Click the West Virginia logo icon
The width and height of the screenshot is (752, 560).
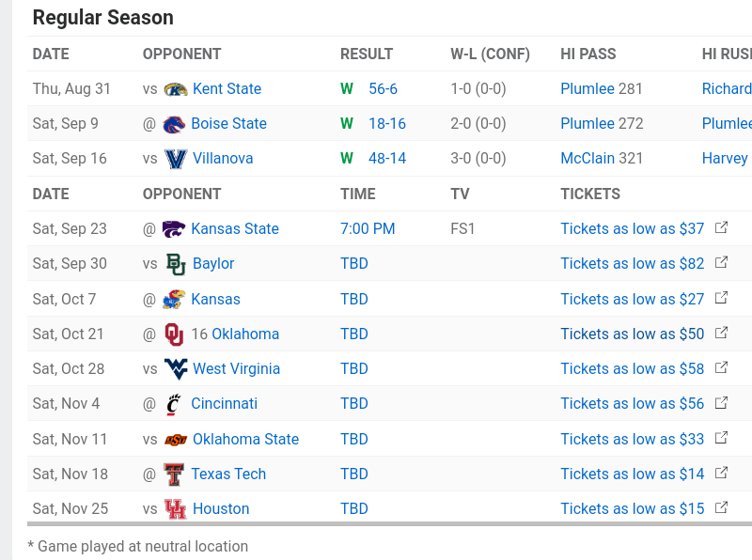(176, 369)
